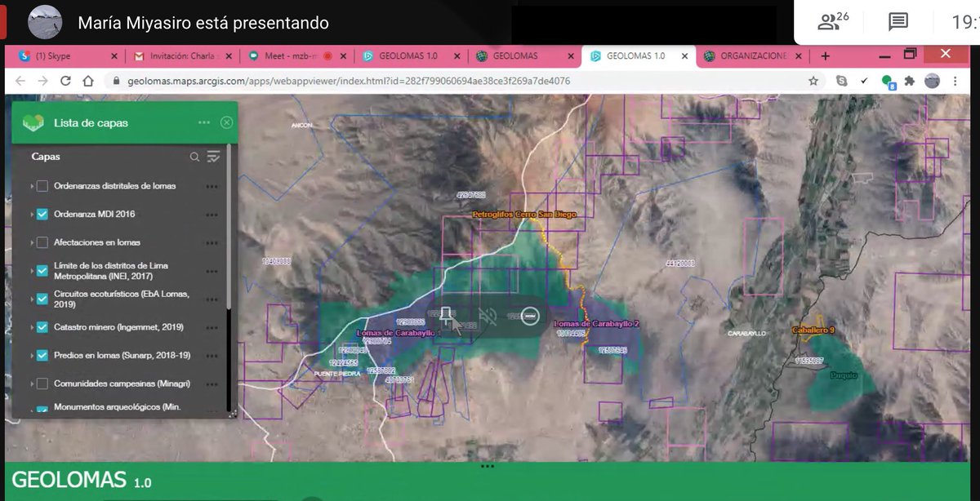Expand Monumentos arqueológicos layer
The height and width of the screenshot is (501, 980).
point(32,410)
